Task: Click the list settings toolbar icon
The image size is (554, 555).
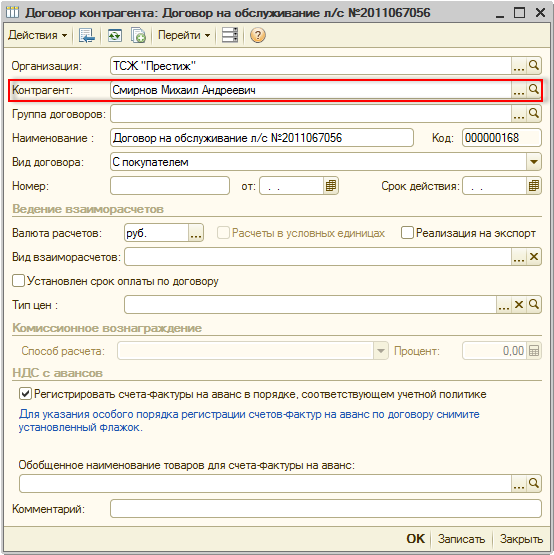Action: [230, 35]
